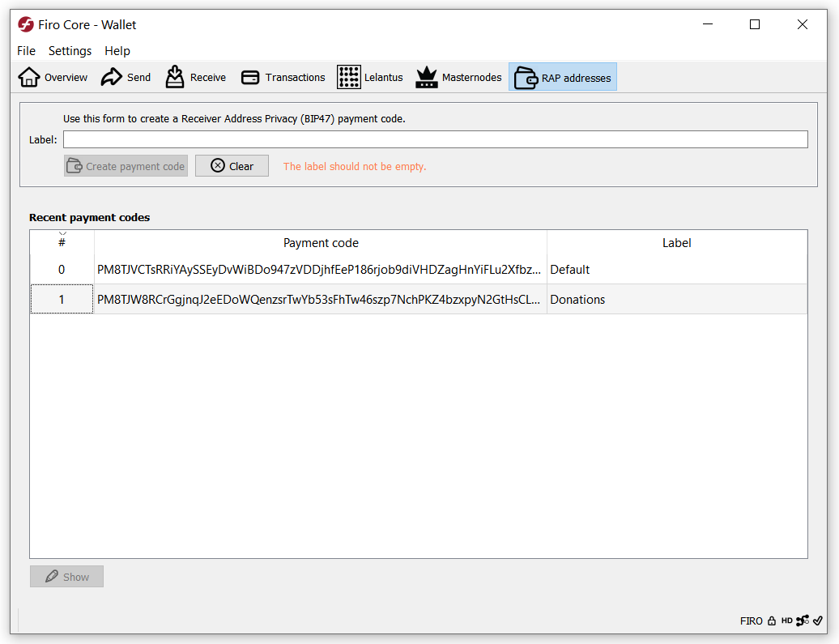Click the Label input field
The width and height of the screenshot is (839, 644).
click(436, 139)
